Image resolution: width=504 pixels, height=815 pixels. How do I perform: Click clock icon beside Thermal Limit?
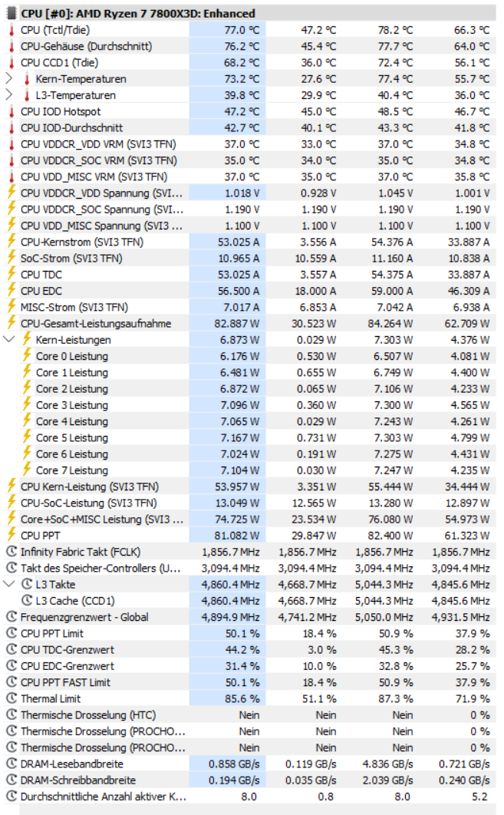coord(12,698)
